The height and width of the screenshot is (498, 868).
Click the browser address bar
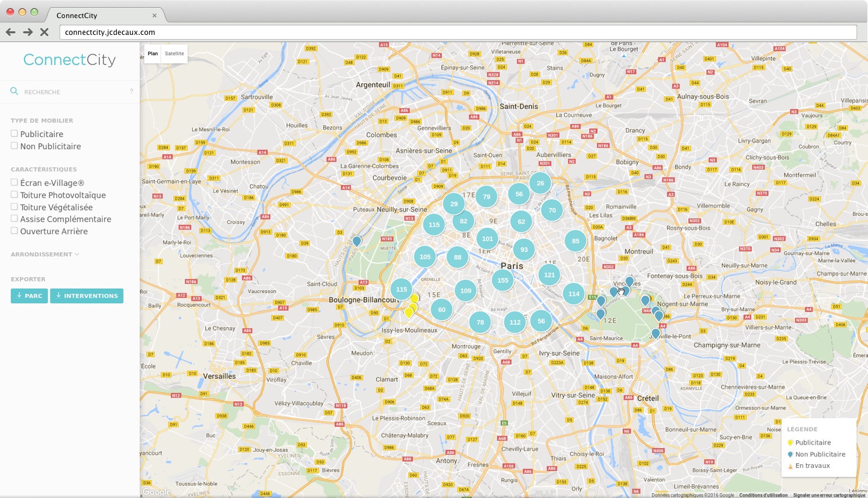pos(458,32)
